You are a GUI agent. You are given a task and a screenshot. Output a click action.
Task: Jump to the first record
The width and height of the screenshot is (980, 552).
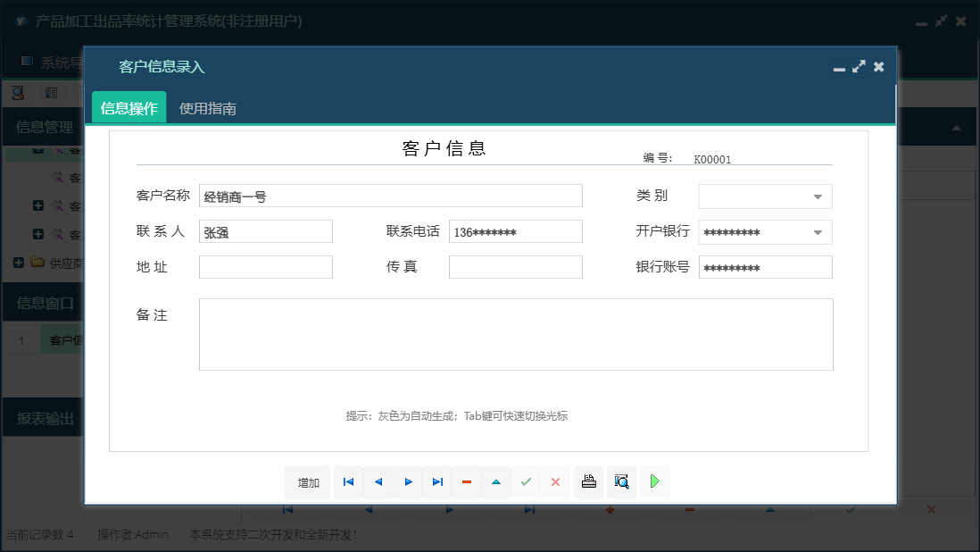pos(348,482)
